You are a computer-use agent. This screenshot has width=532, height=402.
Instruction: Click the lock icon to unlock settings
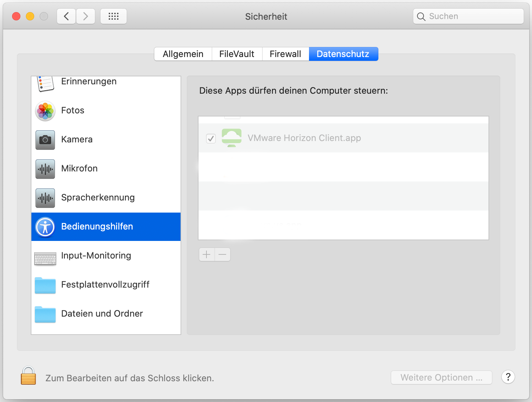coord(28,376)
